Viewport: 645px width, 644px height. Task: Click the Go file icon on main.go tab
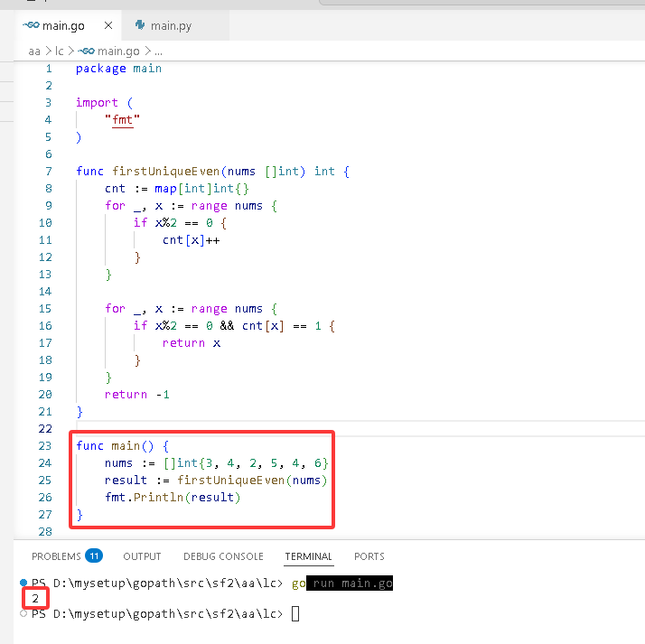31,25
